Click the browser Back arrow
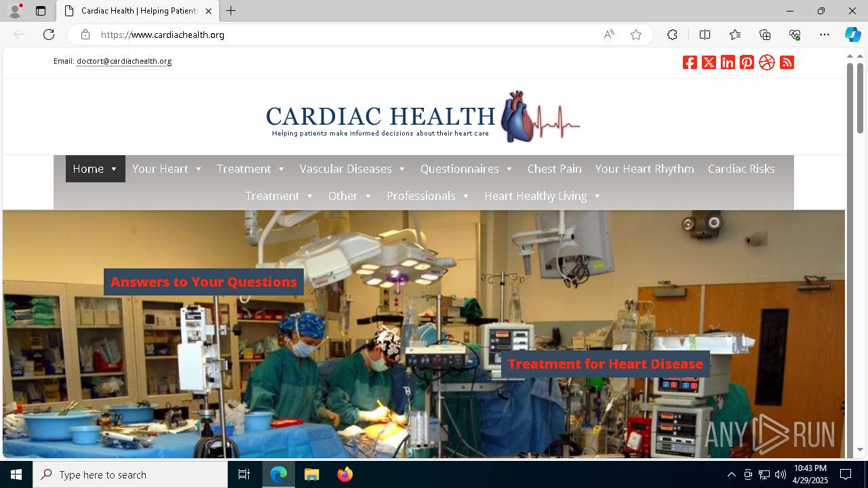Image resolution: width=868 pixels, height=488 pixels. click(x=19, y=35)
